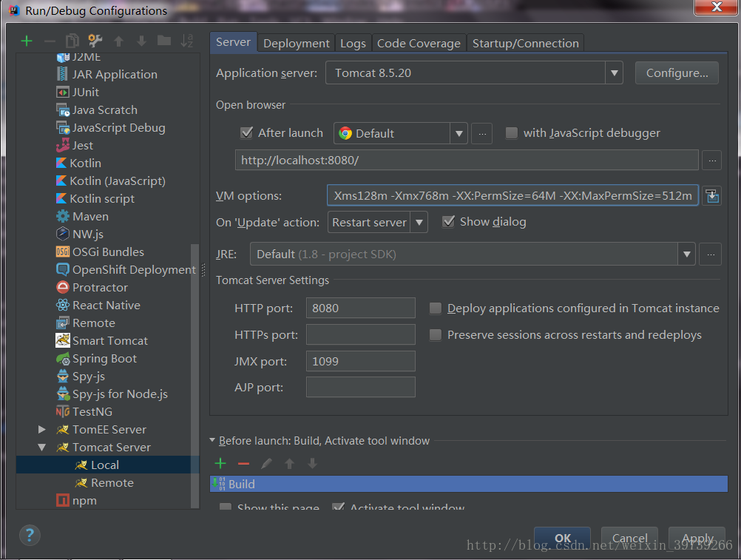The image size is (741, 560).
Task: Click the empty AJP port field
Action: tap(361, 387)
